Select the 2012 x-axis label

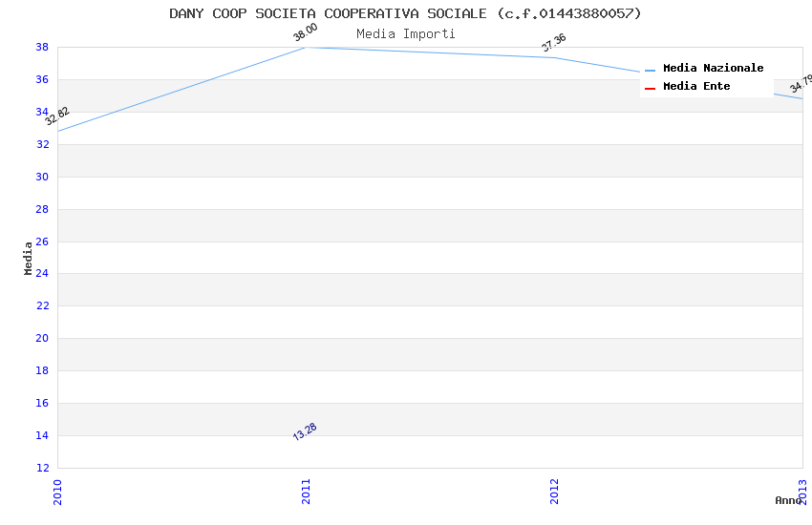click(x=555, y=492)
